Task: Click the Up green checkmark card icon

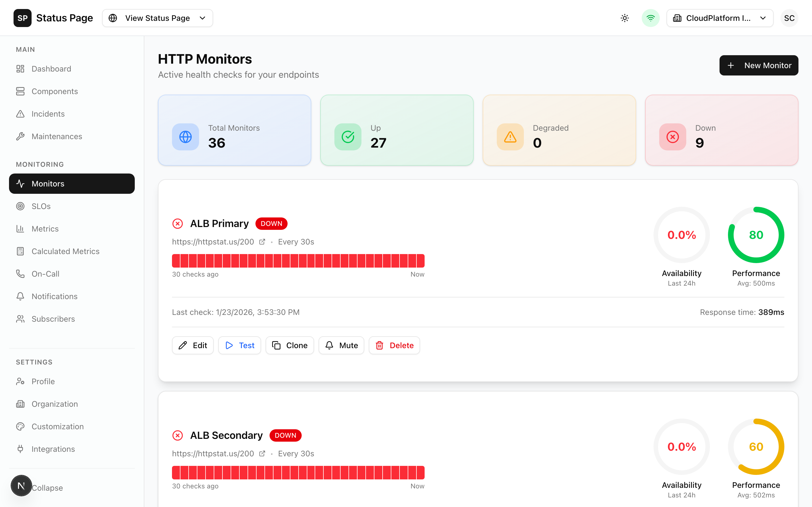Action: 348,137
